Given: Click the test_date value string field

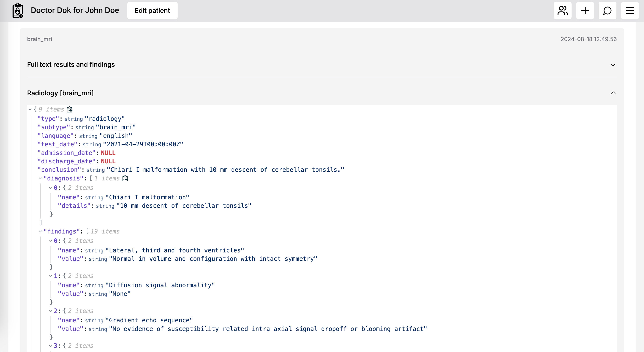Looking at the screenshot, I should tap(143, 144).
